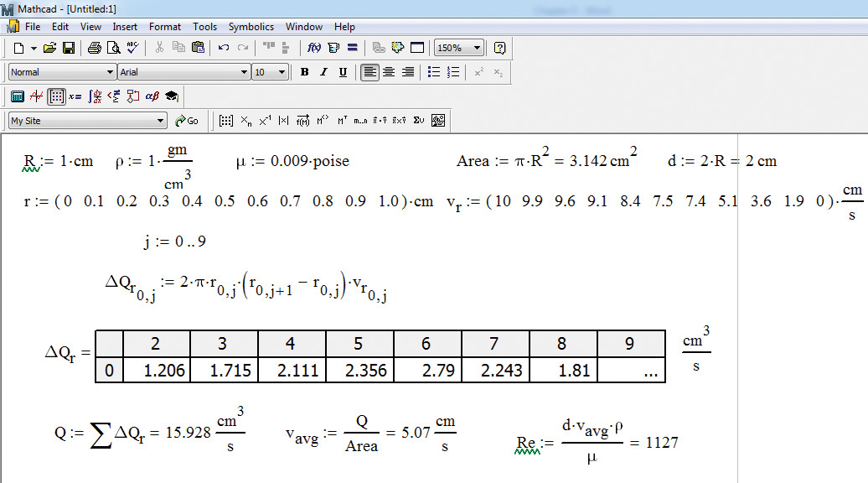Expand the 150% zoom dropdown

pos(477,48)
